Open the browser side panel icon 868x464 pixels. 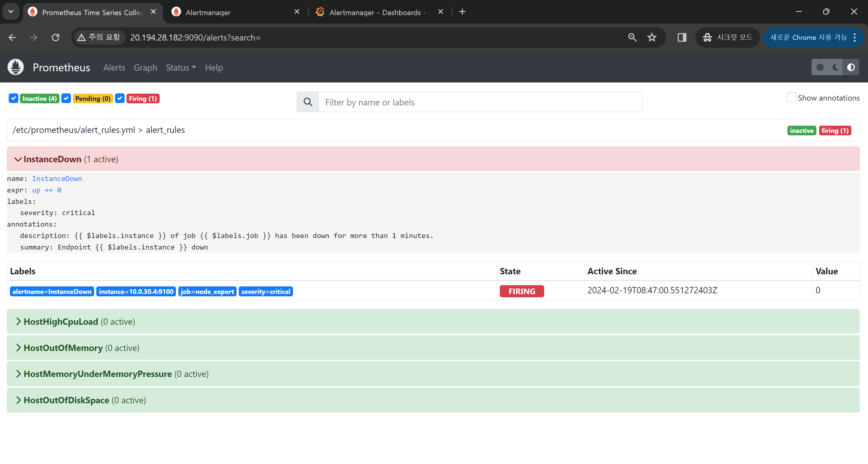[682, 37]
